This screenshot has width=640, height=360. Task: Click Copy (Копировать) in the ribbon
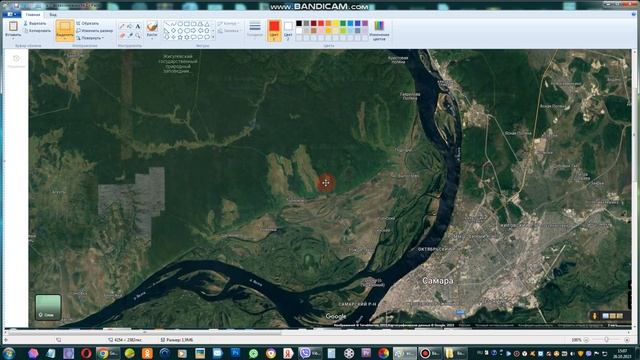[x=37, y=31]
